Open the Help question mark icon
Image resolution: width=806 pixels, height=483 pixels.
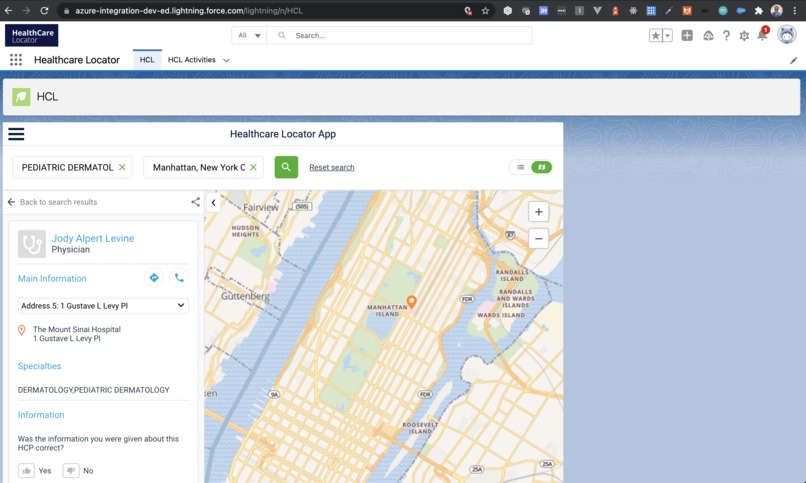(x=726, y=35)
